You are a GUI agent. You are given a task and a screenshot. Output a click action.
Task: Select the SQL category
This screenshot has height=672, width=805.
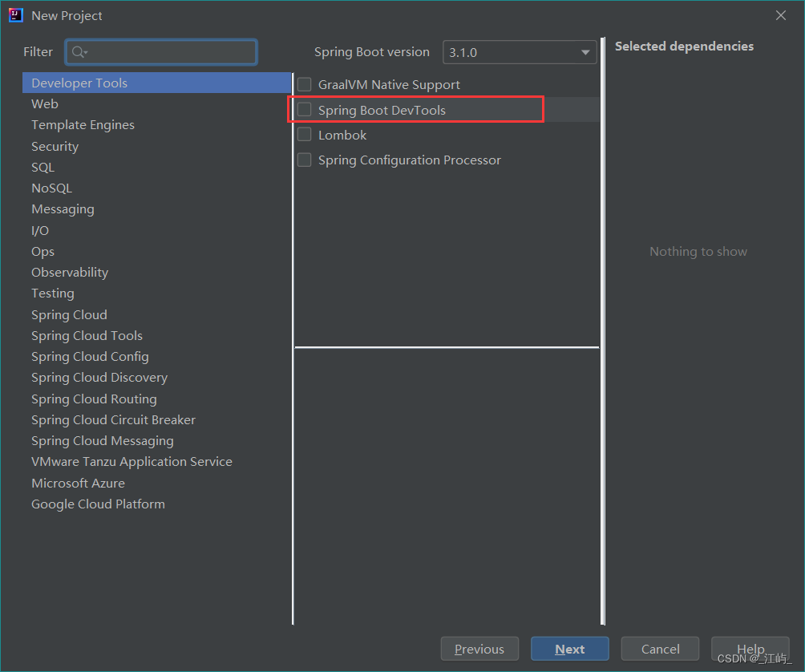coord(156,168)
